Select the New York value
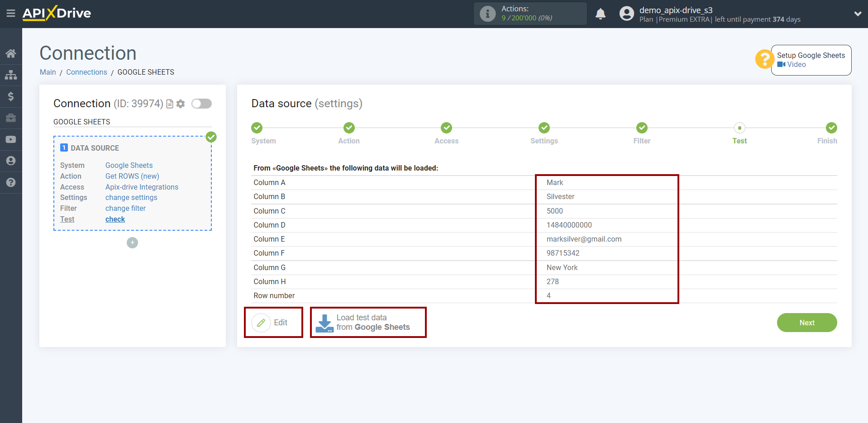This screenshot has height=423, width=868. coord(562,268)
